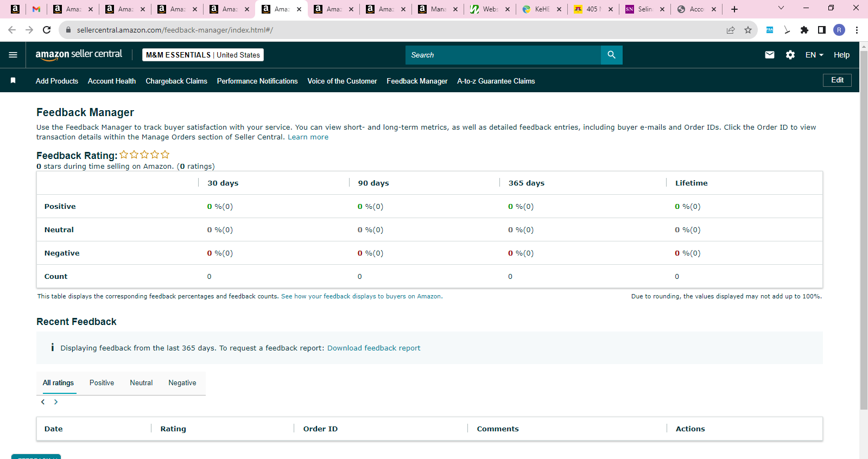Viewport: 868px width, 459px height.
Task: Click the browser address bar URL
Action: pos(175,30)
